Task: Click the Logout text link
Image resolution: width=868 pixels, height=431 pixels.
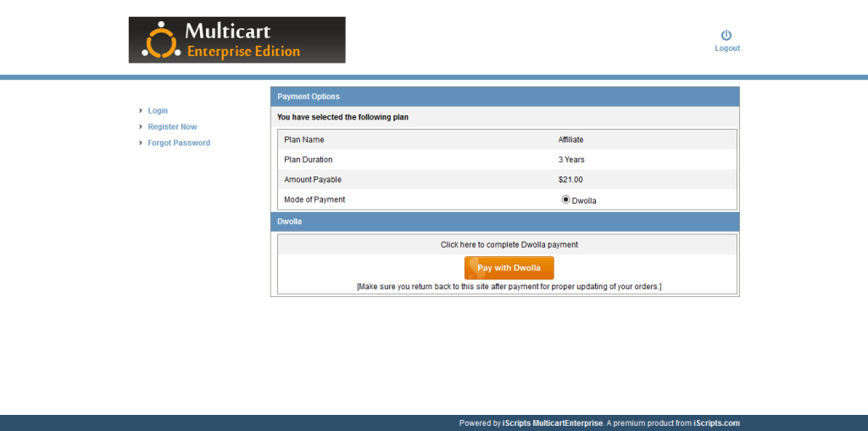Action: [x=727, y=48]
